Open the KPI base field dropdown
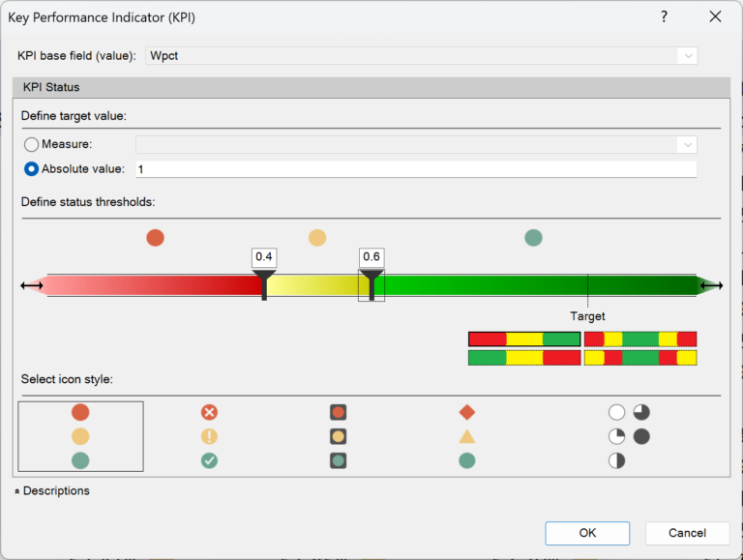The width and height of the screenshot is (743, 560). pyautogui.click(x=688, y=56)
